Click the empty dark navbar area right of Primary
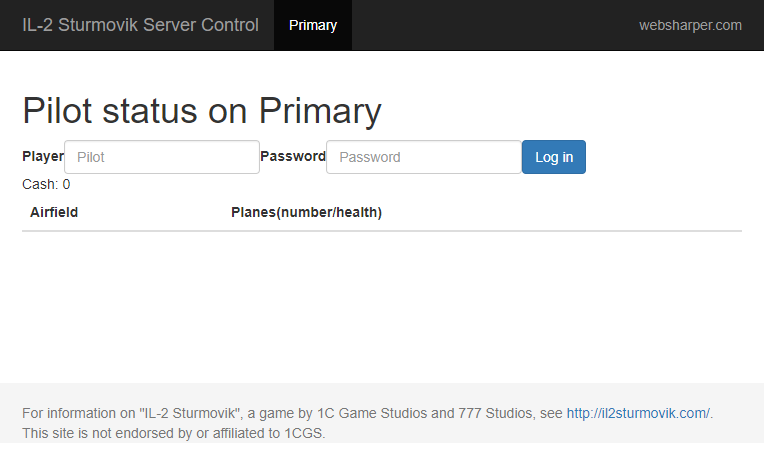This screenshot has height=463, width=764. point(490,25)
